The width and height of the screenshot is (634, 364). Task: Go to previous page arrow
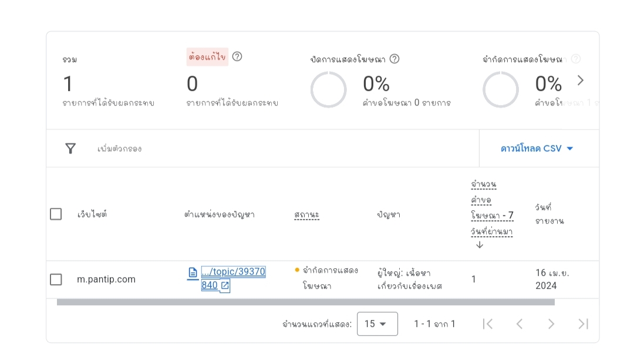pos(520,324)
